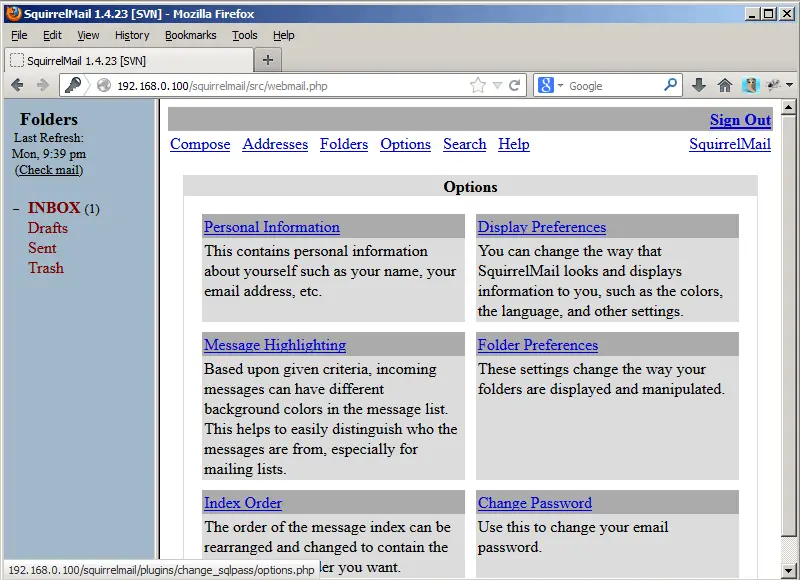Click the add-on icon next to Home

pyautogui.click(x=751, y=85)
